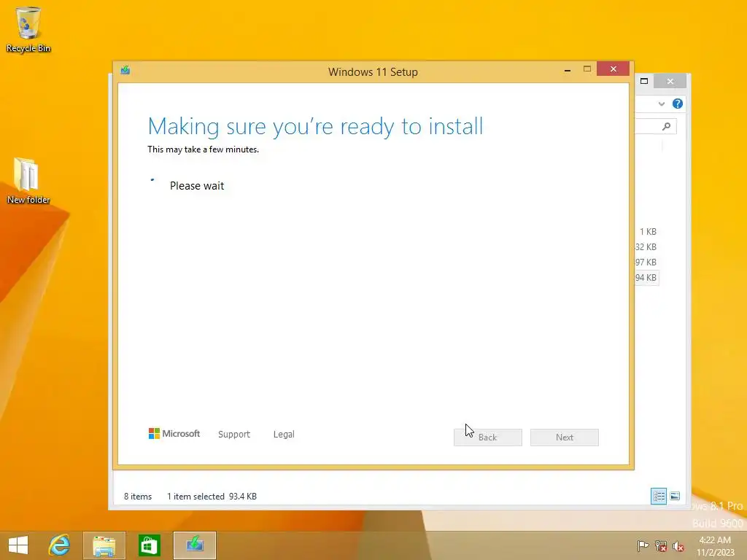Click the muted volume tray icon
Image resolution: width=747 pixels, height=560 pixels.
click(x=678, y=546)
